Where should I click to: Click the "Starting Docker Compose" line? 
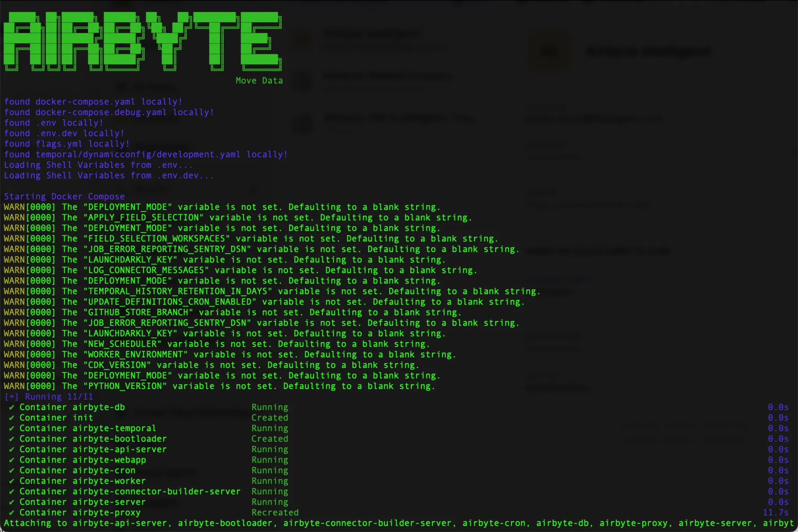(64, 196)
